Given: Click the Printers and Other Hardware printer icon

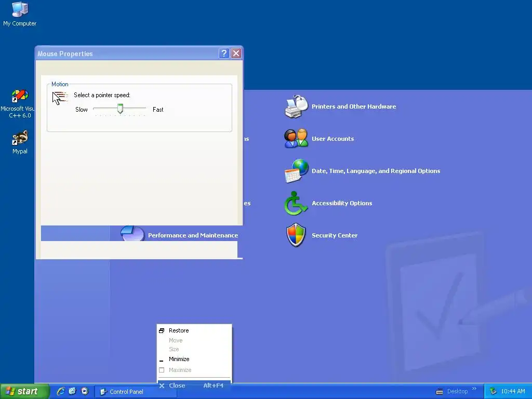Looking at the screenshot, I should coord(296,107).
